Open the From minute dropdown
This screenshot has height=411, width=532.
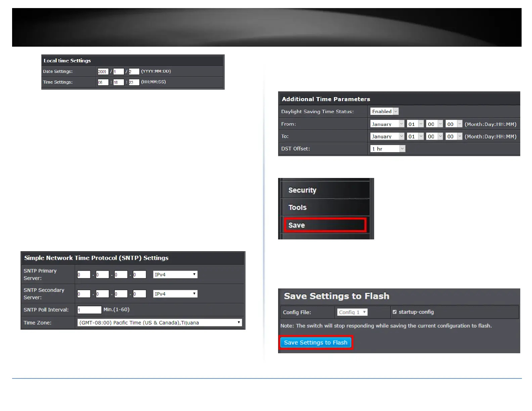click(x=454, y=124)
